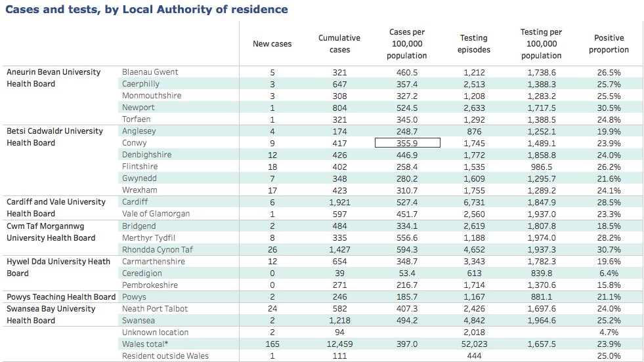The image size is (644, 362).
Task: Click the Wales total row label
Action: (x=145, y=344)
